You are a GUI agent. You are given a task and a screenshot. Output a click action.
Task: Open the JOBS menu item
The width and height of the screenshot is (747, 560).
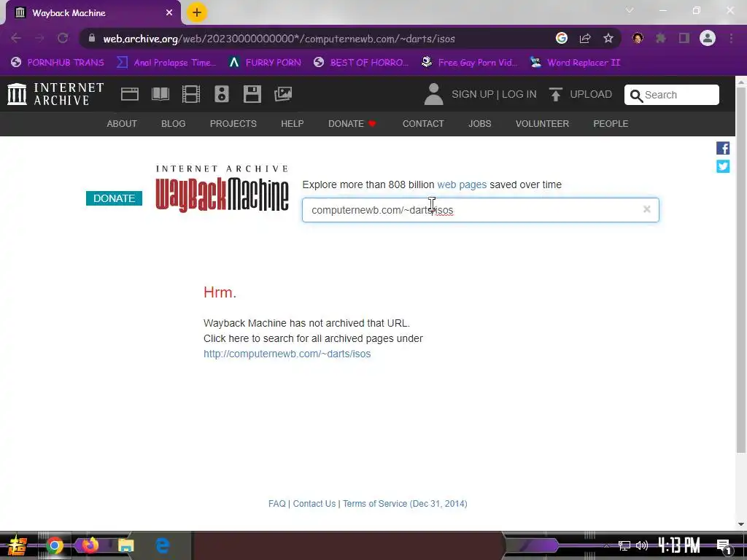(480, 124)
